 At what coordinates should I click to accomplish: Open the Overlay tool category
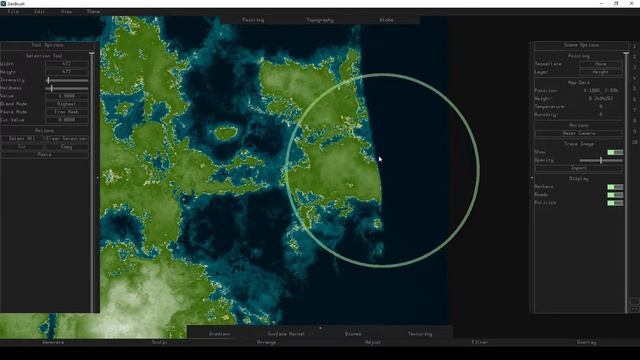point(587,342)
